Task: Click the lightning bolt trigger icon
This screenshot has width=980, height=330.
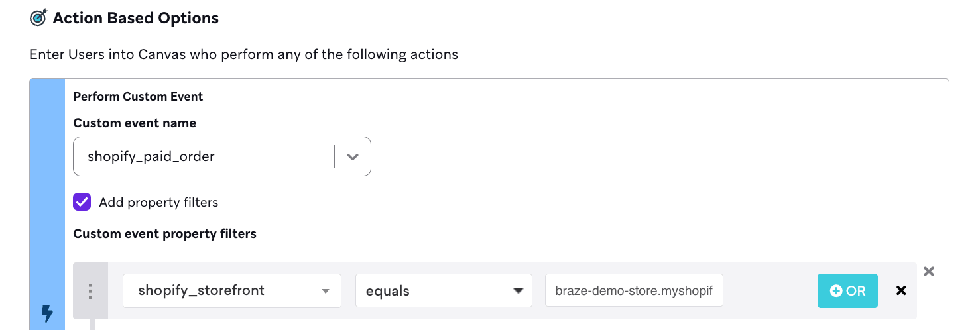Action: coord(47,312)
